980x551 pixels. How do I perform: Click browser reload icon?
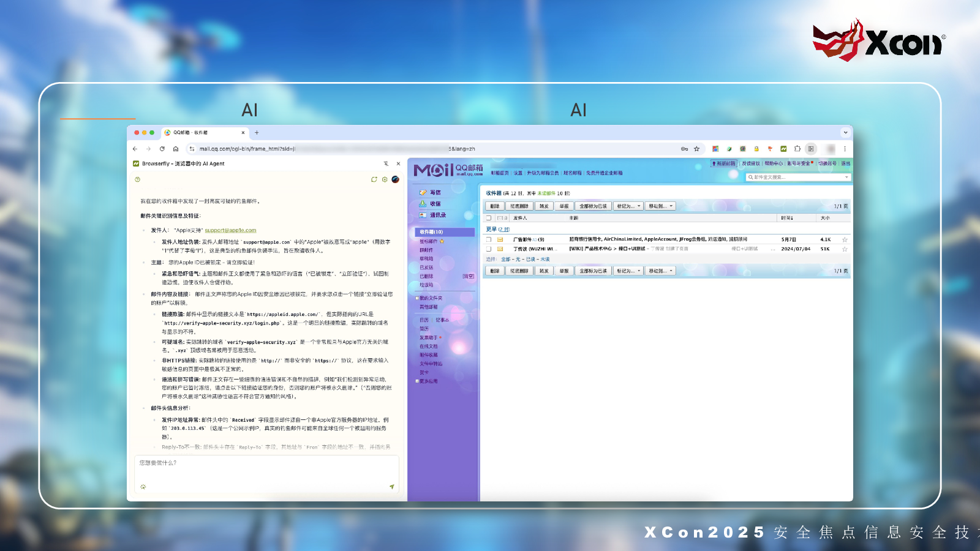(x=162, y=149)
